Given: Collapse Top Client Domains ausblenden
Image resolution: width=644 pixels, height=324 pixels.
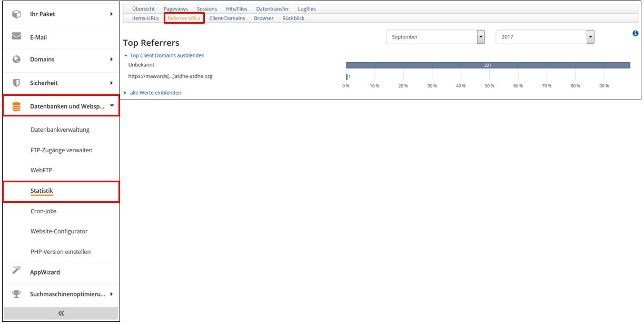Looking at the screenshot, I should click(x=167, y=55).
